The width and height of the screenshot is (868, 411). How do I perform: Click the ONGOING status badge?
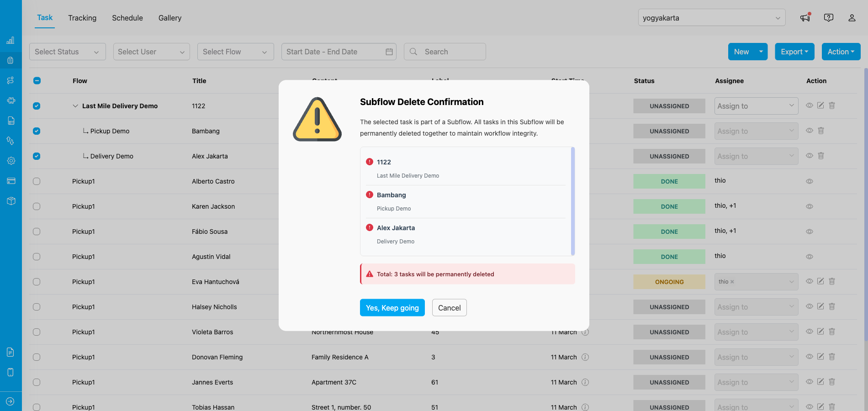pos(669,282)
